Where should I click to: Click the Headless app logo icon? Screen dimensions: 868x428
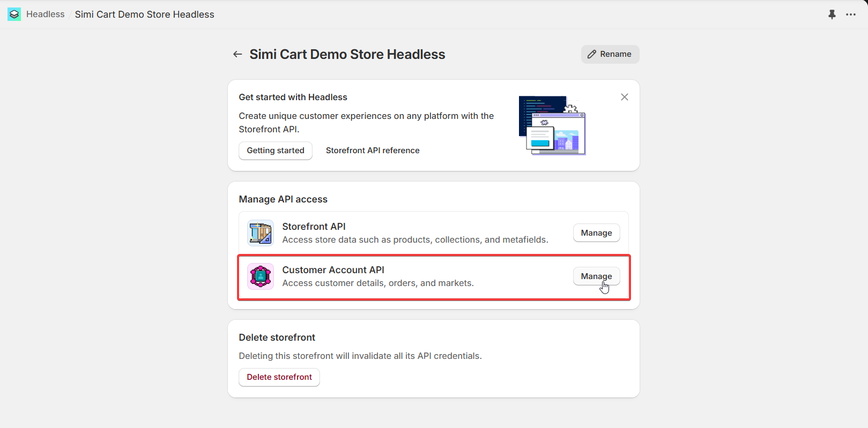(14, 14)
